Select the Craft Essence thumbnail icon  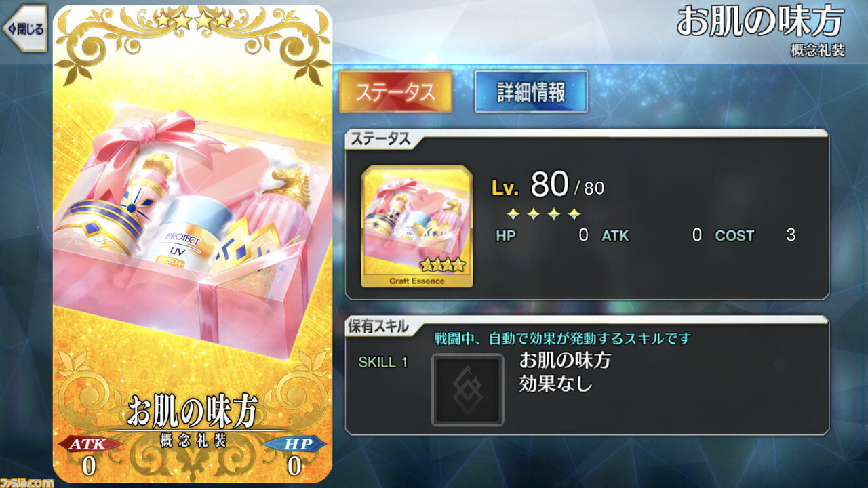417,226
